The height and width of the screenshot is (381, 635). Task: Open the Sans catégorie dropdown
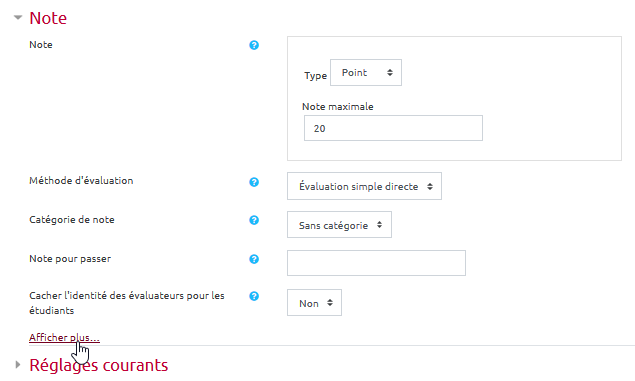click(339, 225)
